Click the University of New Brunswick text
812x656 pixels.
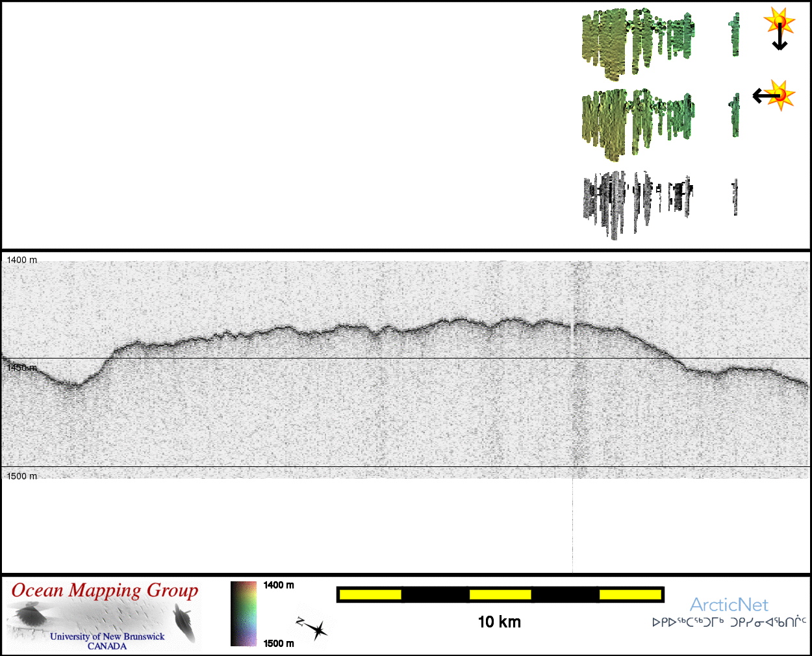pos(107,637)
